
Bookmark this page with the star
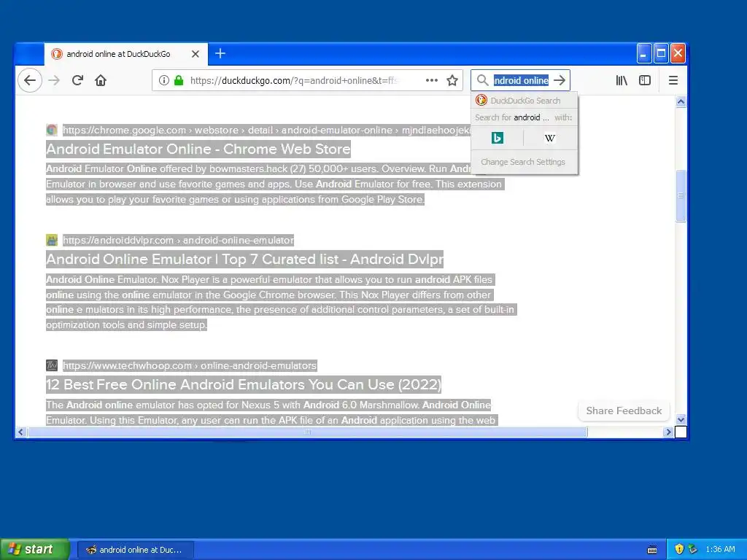452,80
